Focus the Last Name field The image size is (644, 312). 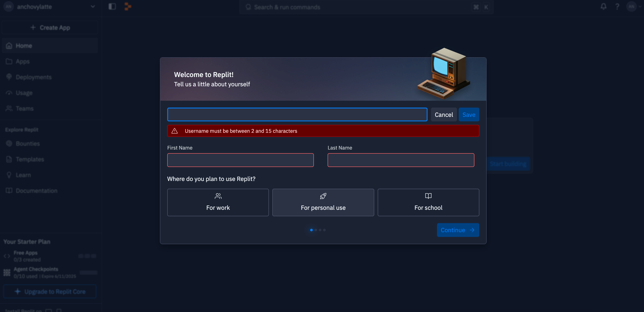coord(401,160)
